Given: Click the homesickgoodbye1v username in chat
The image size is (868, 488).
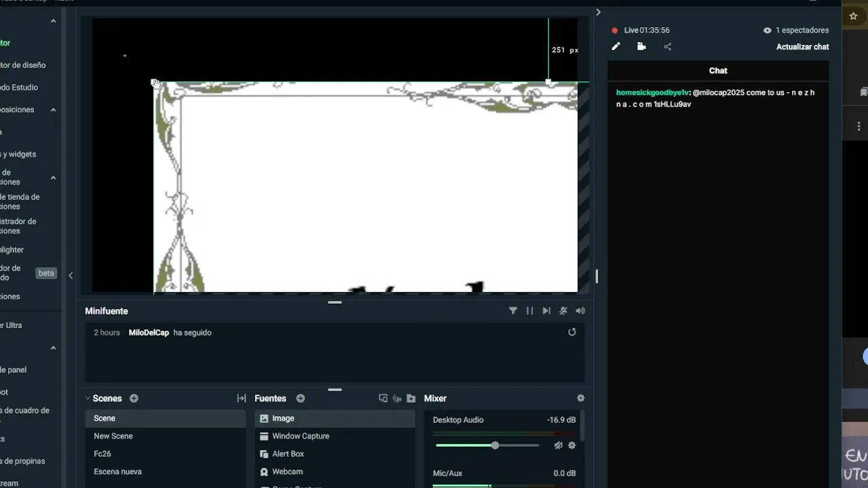Looking at the screenshot, I should coord(652,93).
